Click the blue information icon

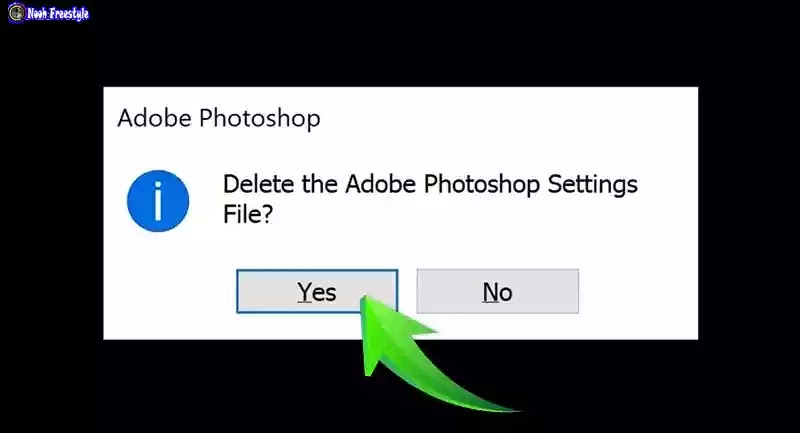[x=158, y=201]
